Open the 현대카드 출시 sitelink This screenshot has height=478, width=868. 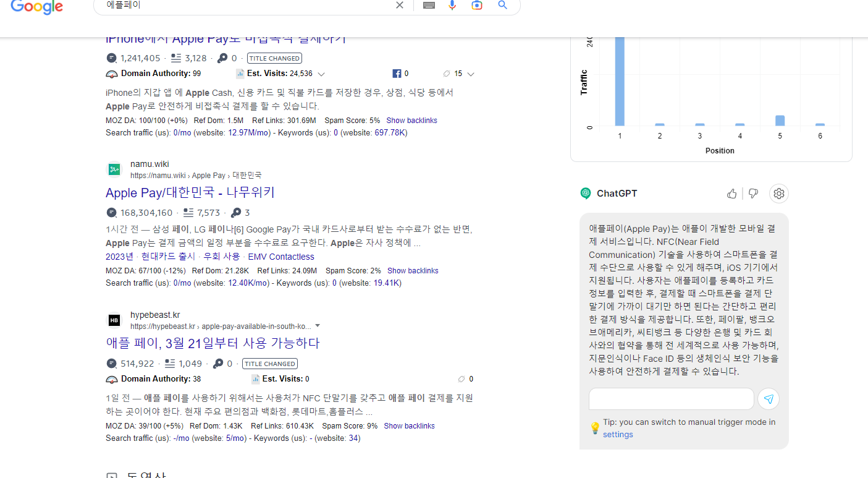(168, 257)
